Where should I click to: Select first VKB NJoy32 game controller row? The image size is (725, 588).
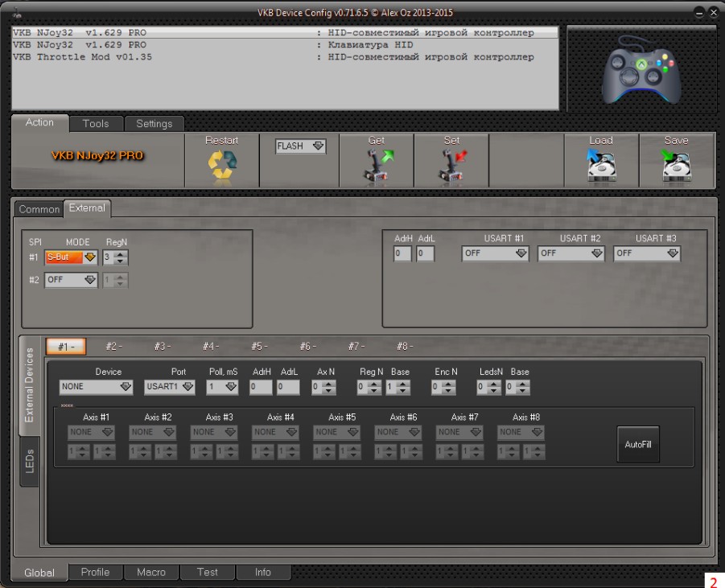point(285,33)
